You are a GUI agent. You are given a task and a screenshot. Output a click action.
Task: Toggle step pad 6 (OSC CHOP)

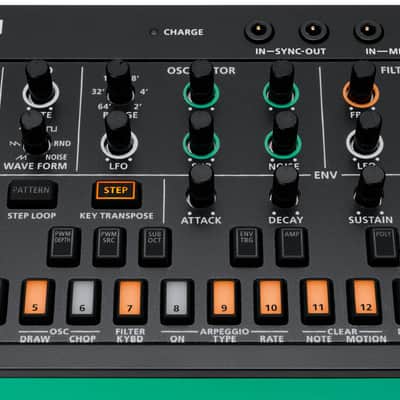(x=83, y=302)
